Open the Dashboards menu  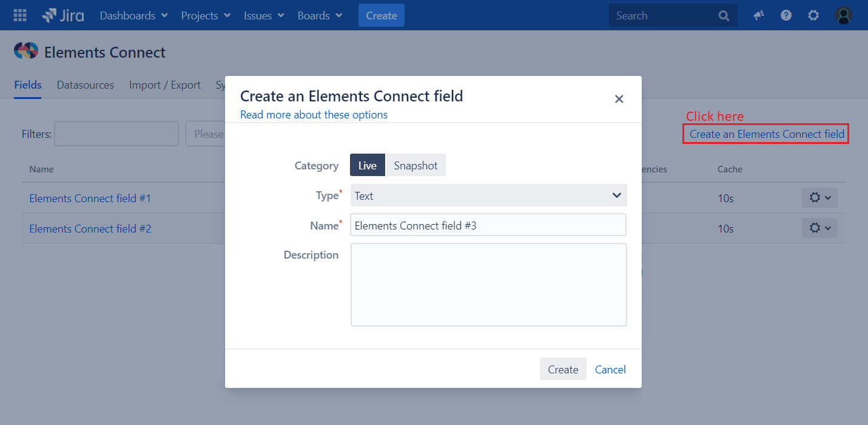tap(133, 16)
